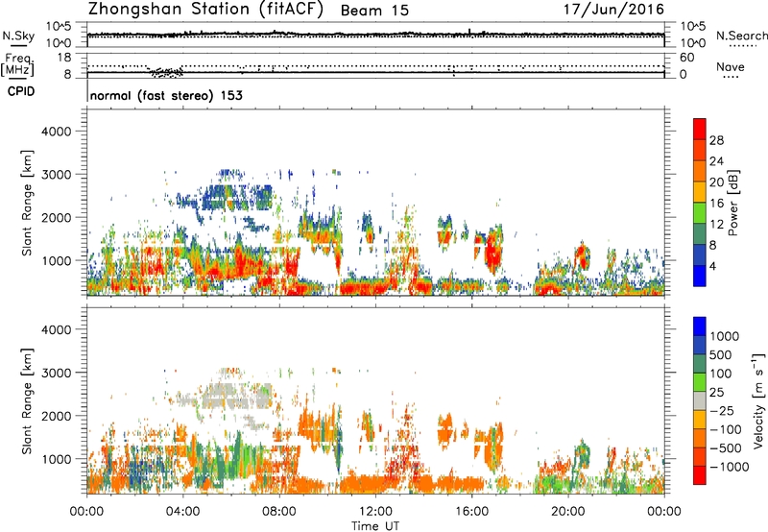The width and height of the screenshot is (768, 532).
Task: Click the "Velocity [m s-1]" color bar title
Action: [758, 400]
